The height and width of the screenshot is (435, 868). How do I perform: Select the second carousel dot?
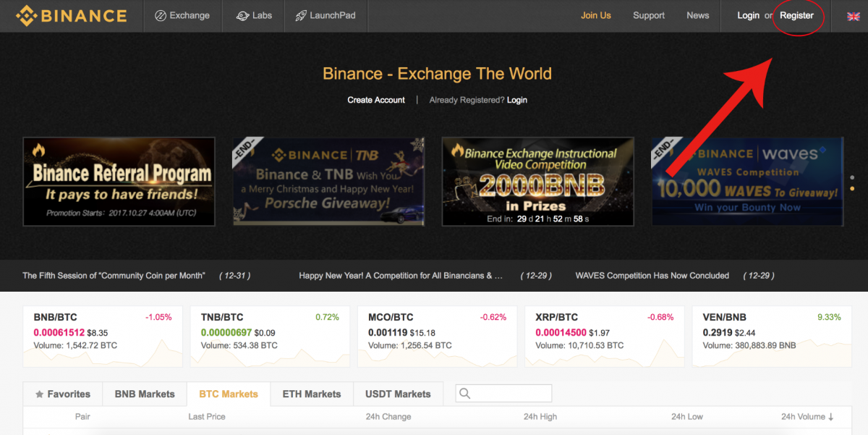(x=852, y=188)
